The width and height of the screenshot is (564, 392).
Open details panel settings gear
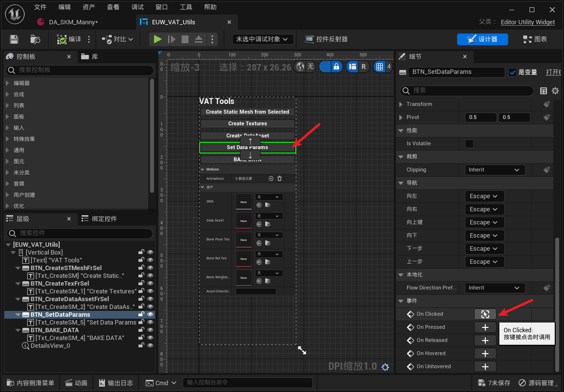pyautogui.click(x=555, y=91)
